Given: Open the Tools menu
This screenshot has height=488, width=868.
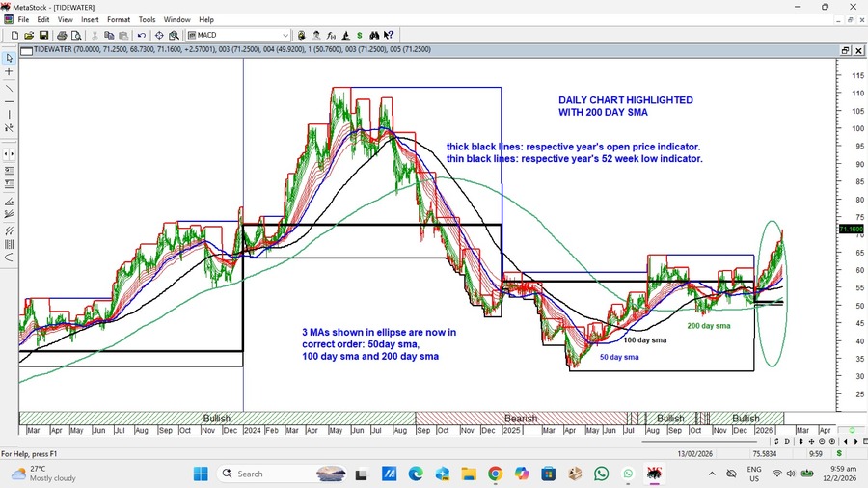Looking at the screenshot, I should point(147,19).
